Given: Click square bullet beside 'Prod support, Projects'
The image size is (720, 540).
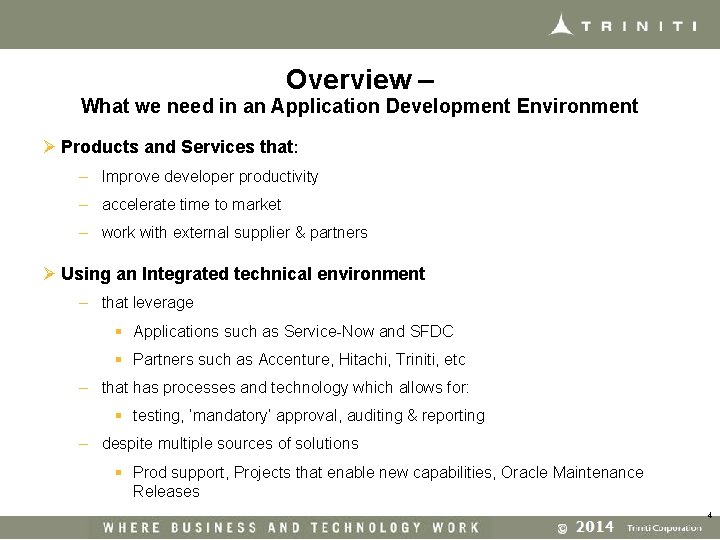Looking at the screenshot, I should coord(118,472).
